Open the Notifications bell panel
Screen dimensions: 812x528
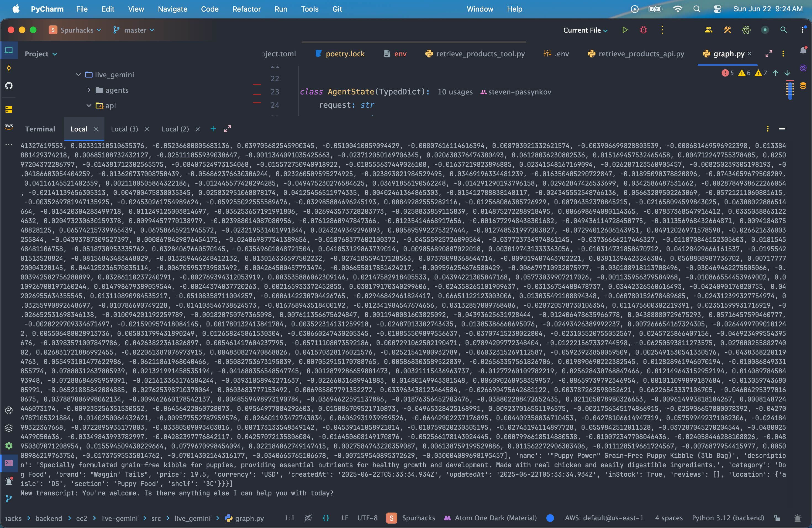click(x=803, y=51)
